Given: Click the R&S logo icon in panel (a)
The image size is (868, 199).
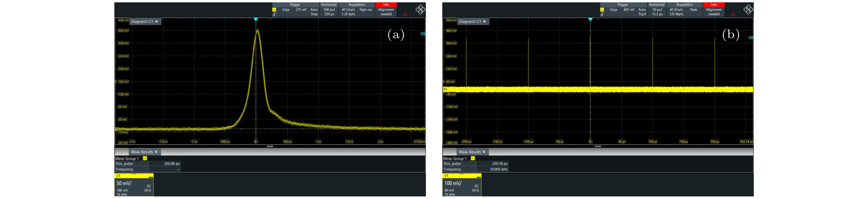Looking at the screenshot, I should point(420,9).
